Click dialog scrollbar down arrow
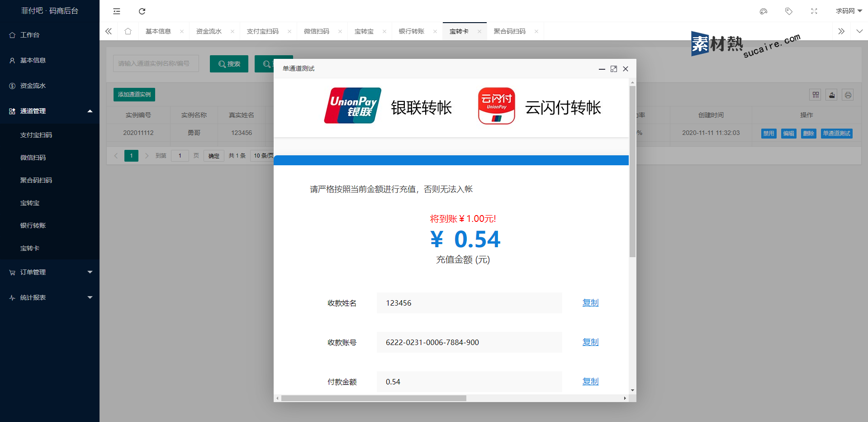 point(632,390)
